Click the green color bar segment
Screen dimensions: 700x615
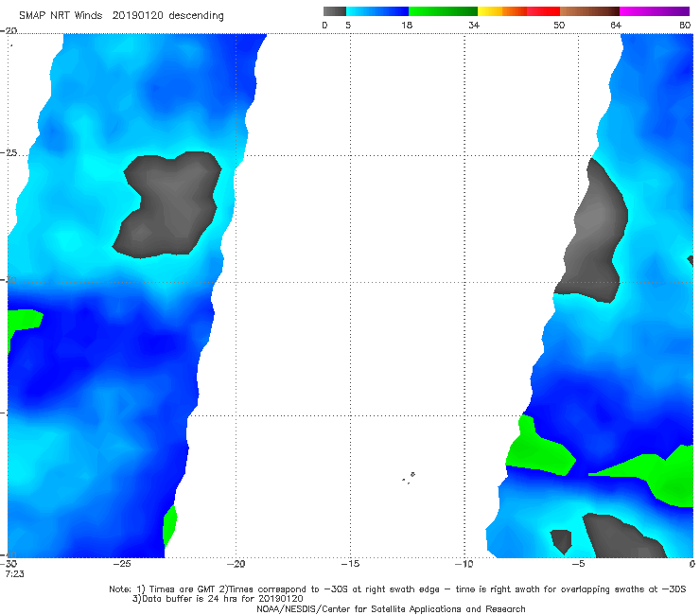tap(444, 11)
